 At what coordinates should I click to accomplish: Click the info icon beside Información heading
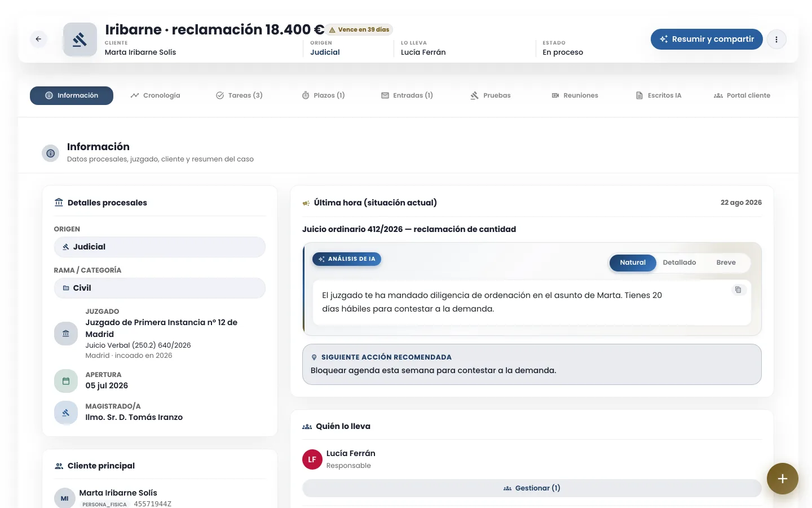pyautogui.click(x=51, y=153)
